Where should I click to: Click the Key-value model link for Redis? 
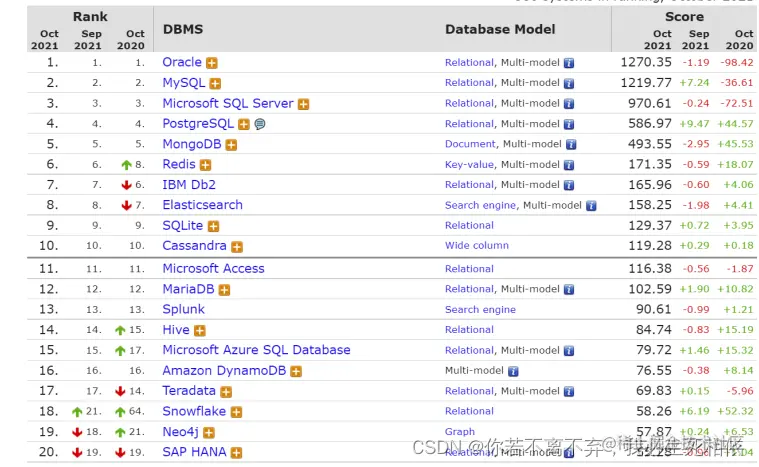pyautogui.click(x=469, y=165)
